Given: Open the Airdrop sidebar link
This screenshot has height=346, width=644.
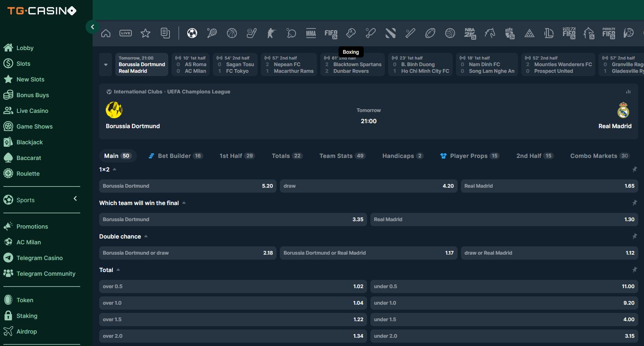Looking at the screenshot, I should tap(26, 332).
